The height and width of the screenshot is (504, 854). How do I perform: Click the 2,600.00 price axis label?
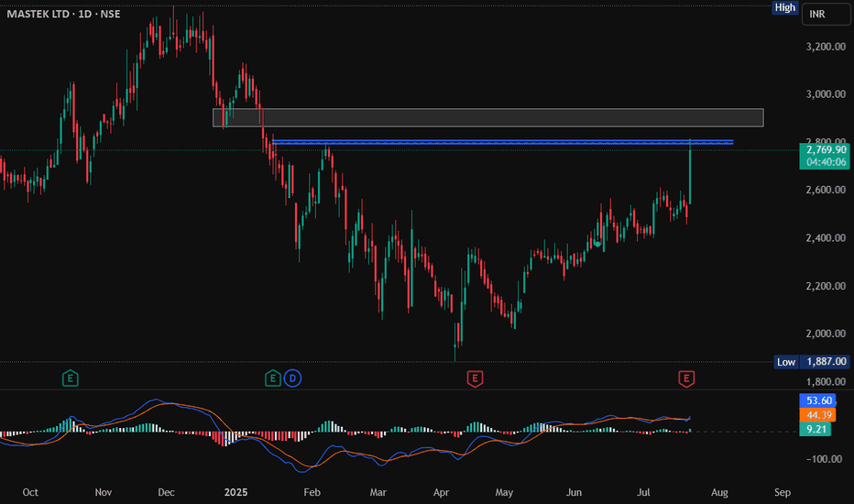point(826,191)
